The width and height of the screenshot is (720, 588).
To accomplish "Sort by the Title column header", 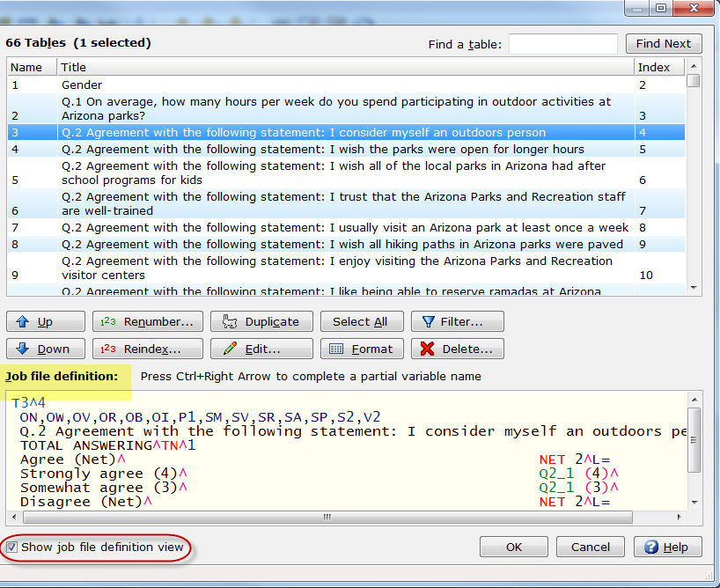I will tap(345, 67).
